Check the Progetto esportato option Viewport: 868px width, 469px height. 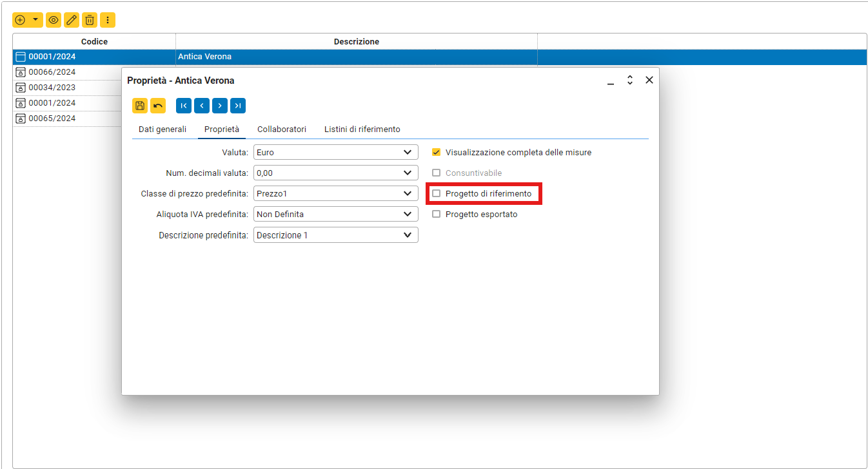coord(437,215)
